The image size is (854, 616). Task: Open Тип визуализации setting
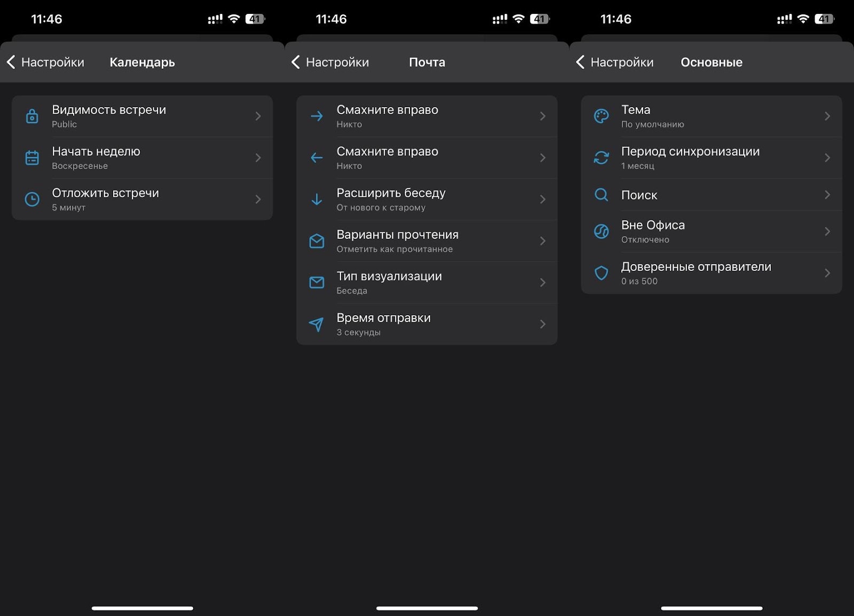[x=427, y=283]
